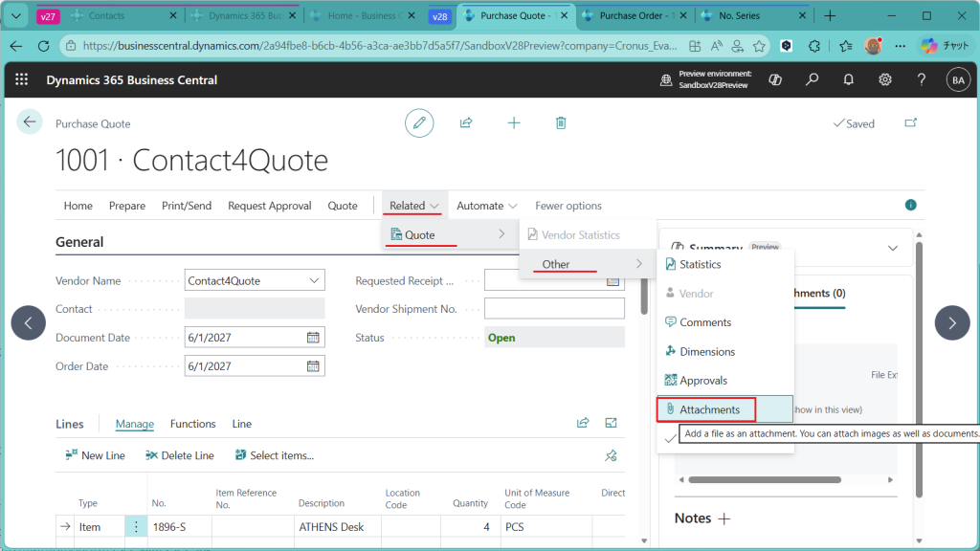Screen dimensions: 980x551
Task: Click the notification bell icon
Action: pyautogui.click(x=848, y=79)
